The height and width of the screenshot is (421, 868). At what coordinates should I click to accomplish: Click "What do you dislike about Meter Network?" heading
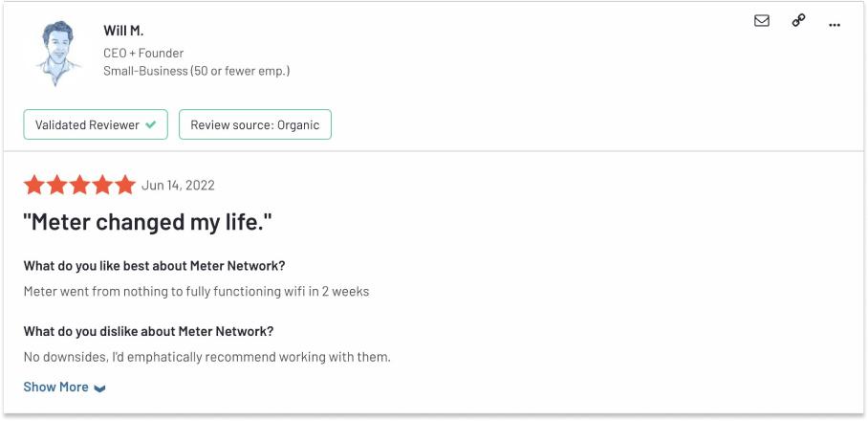point(148,332)
